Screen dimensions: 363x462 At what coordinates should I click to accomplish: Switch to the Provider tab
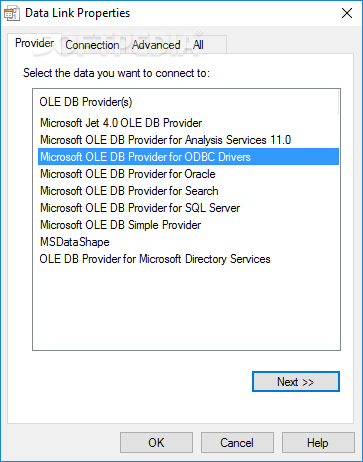click(35, 43)
